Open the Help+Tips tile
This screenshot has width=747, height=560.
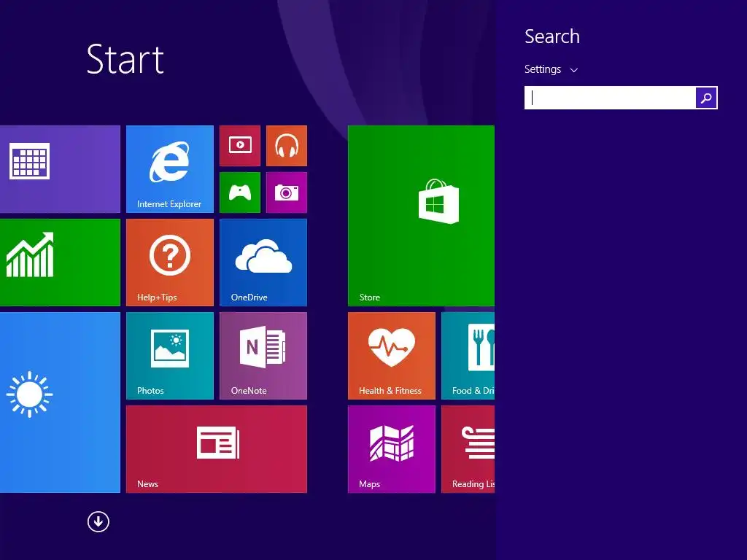click(169, 262)
